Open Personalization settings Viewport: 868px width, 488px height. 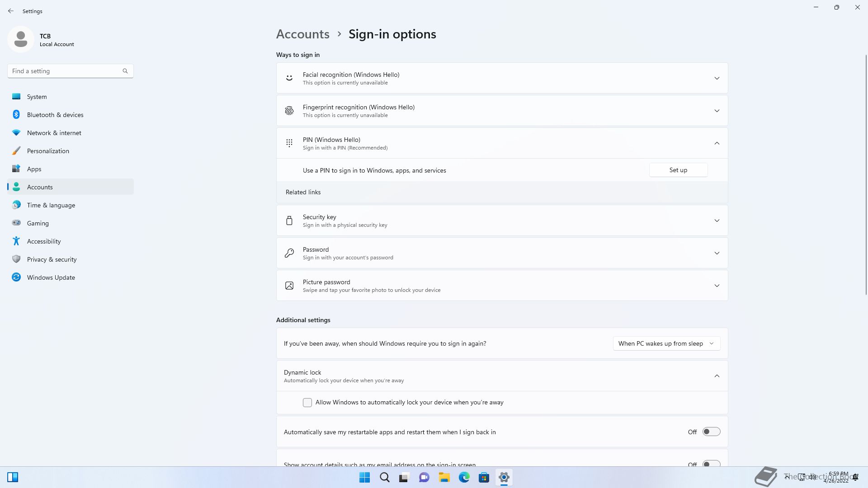[71, 151]
